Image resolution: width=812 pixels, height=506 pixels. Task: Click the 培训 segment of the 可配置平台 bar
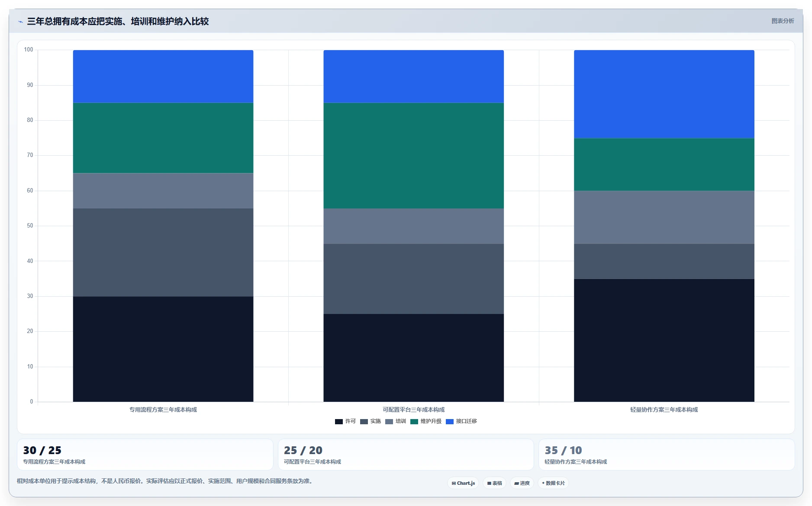414,226
